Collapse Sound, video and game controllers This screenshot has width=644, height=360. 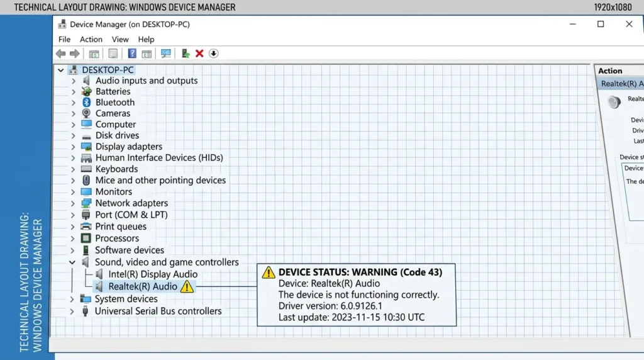(72, 262)
